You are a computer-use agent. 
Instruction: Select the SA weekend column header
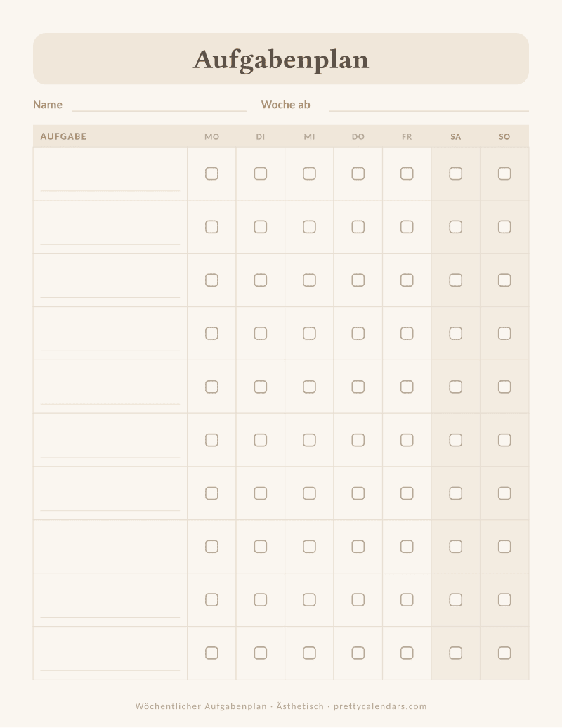[456, 137]
